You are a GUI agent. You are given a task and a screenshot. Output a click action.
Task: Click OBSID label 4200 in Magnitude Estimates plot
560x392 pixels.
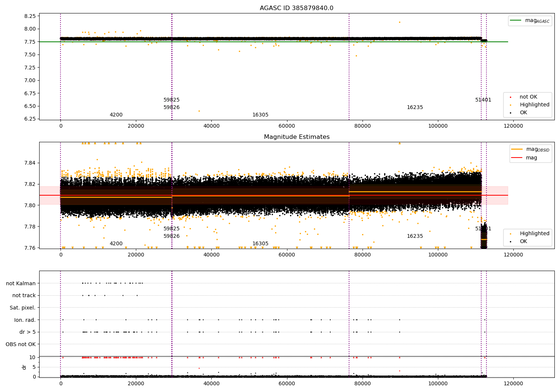coord(116,244)
